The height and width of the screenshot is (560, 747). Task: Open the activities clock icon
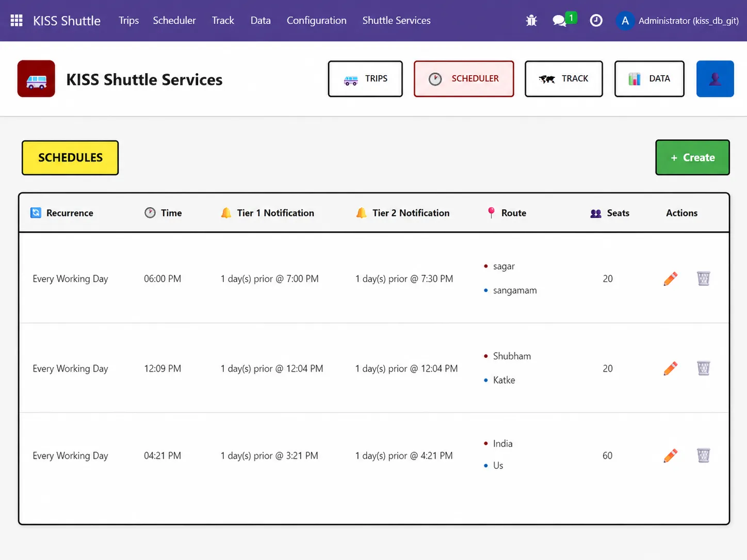pyautogui.click(x=596, y=21)
